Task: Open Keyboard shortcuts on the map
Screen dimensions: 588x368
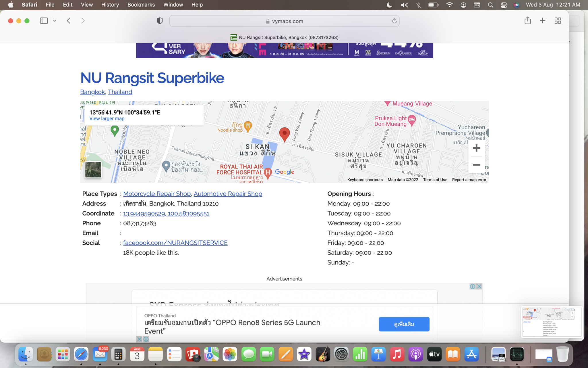Action: [x=365, y=180]
